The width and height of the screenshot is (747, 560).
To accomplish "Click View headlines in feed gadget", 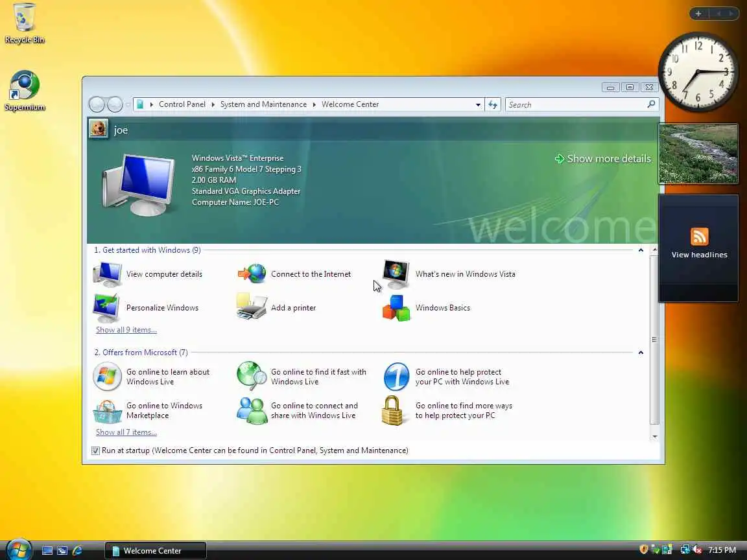I will (x=699, y=255).
